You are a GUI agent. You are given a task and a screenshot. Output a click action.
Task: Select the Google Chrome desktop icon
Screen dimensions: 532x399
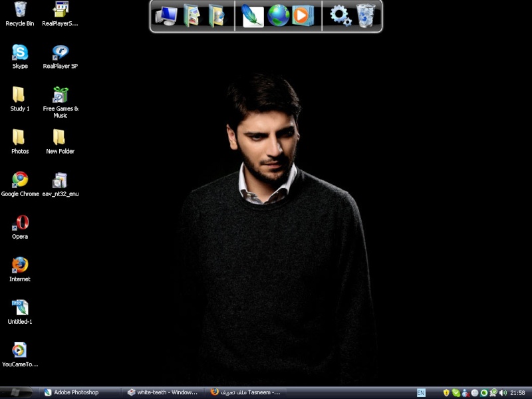20,181
